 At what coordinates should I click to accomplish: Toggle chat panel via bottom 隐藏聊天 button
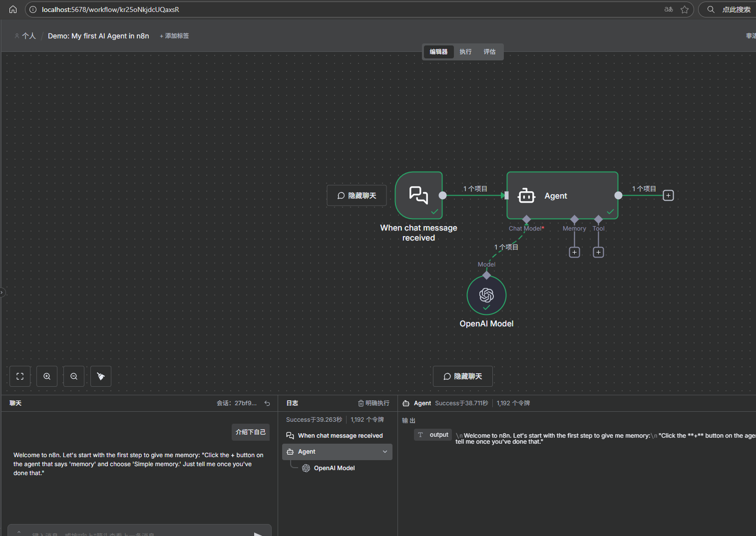coord(462,376)
